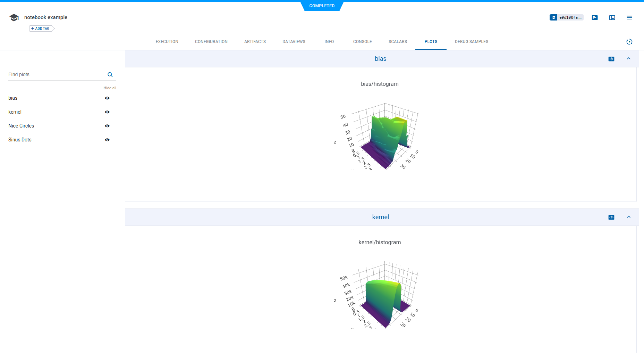Hide the bias plot via eye icon
This screenshot has height=353, width=644.
(107, 98)
